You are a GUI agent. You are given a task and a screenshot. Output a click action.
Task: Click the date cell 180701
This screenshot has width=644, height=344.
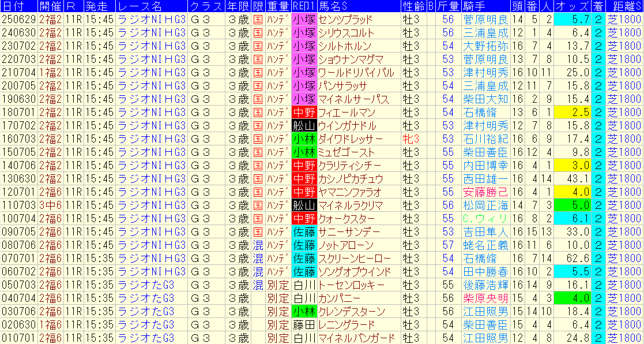tap(18, 112)
